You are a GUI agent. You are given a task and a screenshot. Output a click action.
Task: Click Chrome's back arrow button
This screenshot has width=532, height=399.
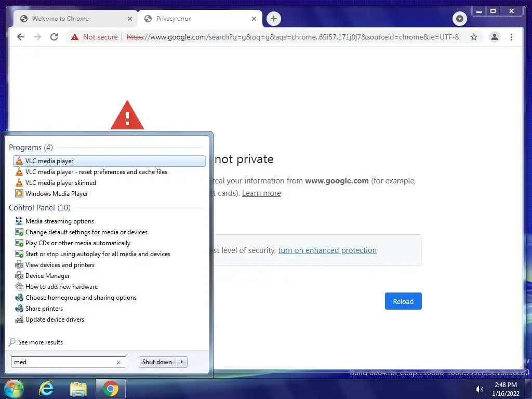[21, 37]
